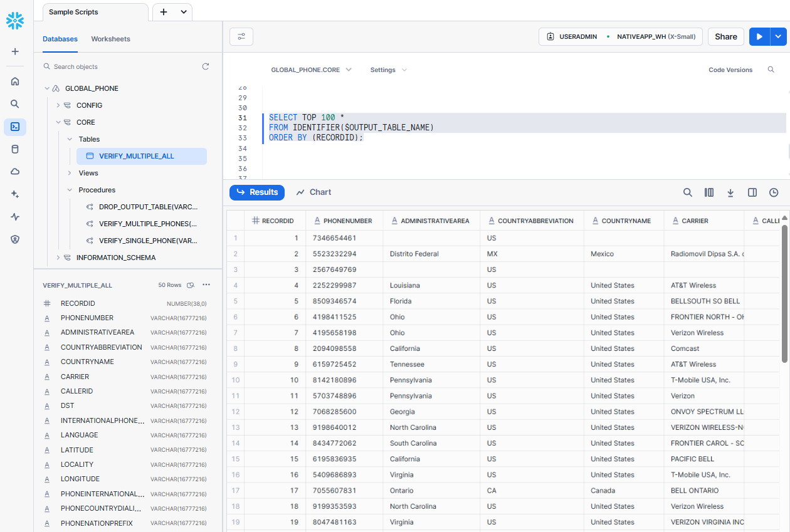Open the cloud Data Products icon
The width and height of the screenshot is (790, 532).
coord(15,172)
